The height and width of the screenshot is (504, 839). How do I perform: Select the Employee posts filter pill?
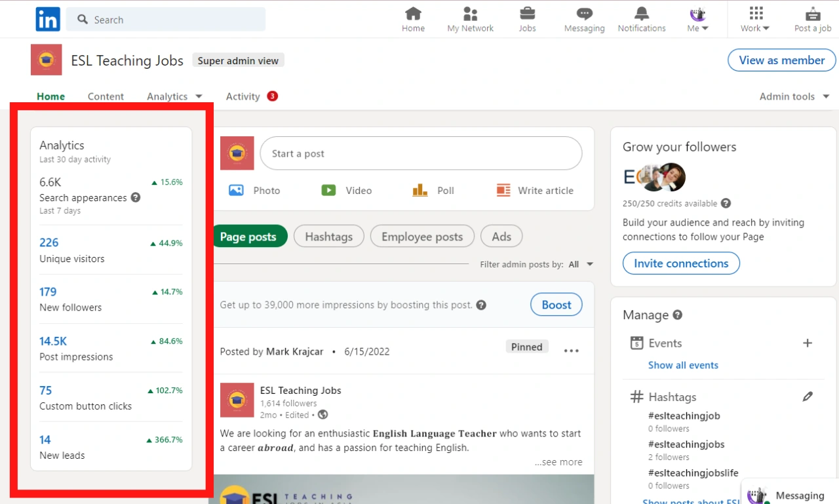pos(422,237)
